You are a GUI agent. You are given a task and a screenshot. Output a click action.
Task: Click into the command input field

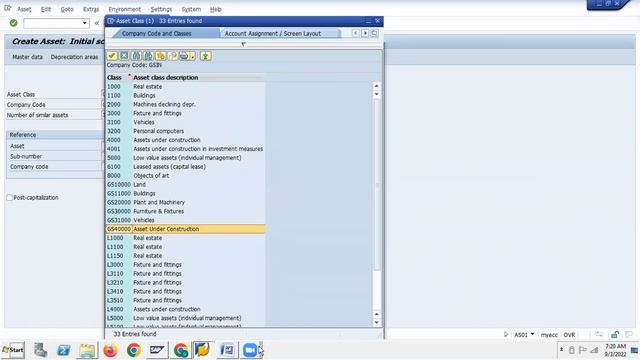tap(52, 23)
